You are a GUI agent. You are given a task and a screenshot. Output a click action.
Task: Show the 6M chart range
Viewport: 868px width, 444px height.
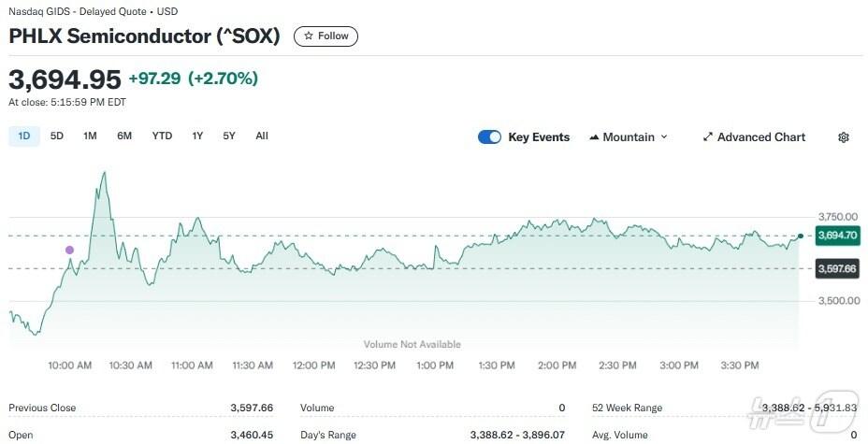click(x=124, y=136)
